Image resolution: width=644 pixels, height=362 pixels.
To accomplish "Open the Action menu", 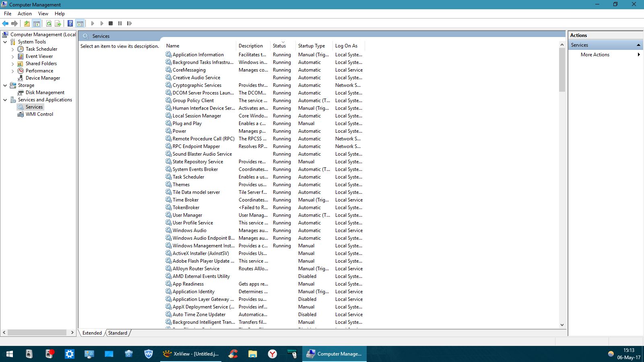I will click(25, 13).
